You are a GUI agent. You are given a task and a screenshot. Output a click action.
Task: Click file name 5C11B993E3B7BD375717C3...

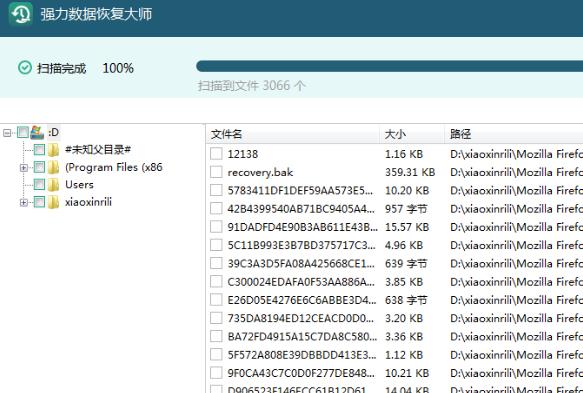302,245
